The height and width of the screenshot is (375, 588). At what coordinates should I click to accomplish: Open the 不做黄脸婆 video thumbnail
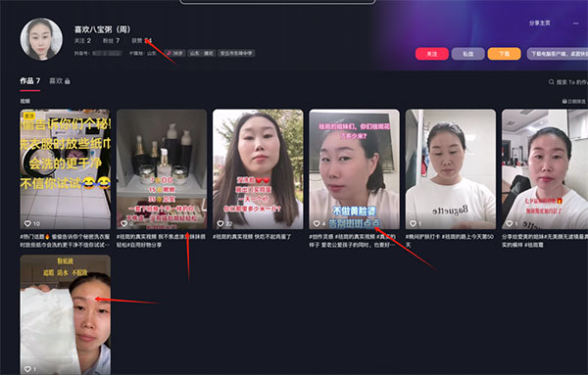(355, 169)
